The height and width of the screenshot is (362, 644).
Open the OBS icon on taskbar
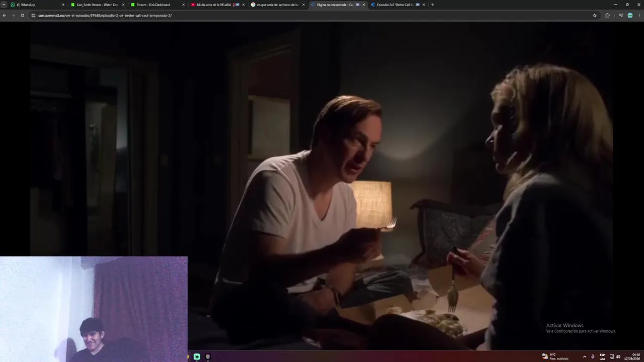click(x=208, y=356)
